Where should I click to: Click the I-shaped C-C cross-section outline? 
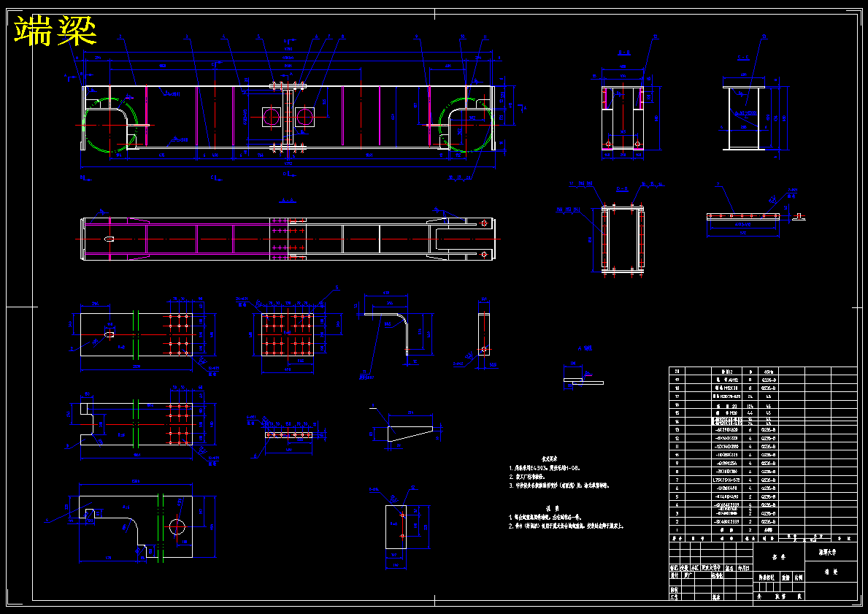coord(743,118)
